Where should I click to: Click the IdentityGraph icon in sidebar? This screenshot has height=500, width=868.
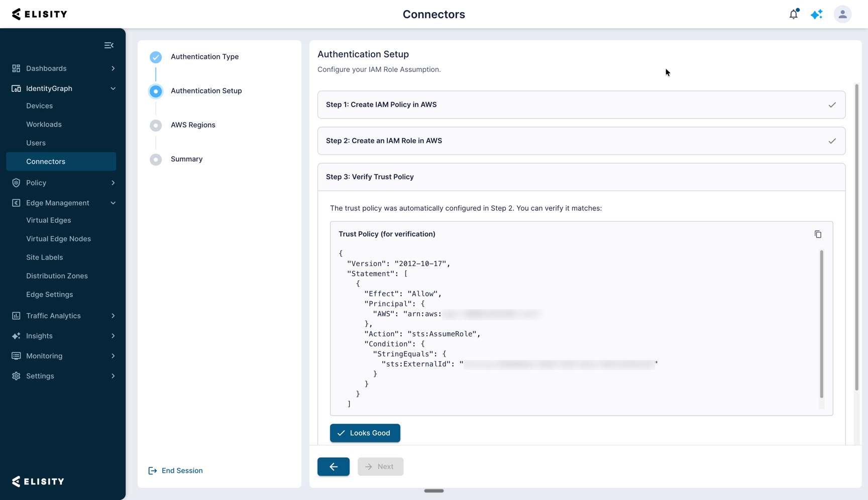tap(16, 88)
